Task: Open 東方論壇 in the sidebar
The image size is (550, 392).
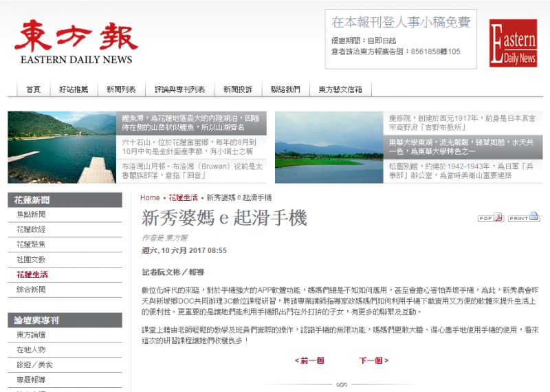Action: tap(32, 335)
